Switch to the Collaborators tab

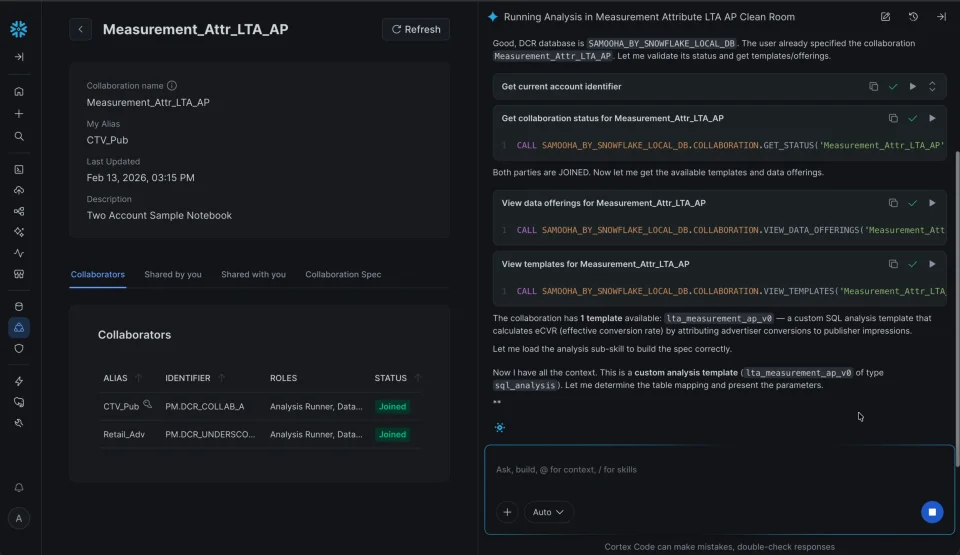97,274
